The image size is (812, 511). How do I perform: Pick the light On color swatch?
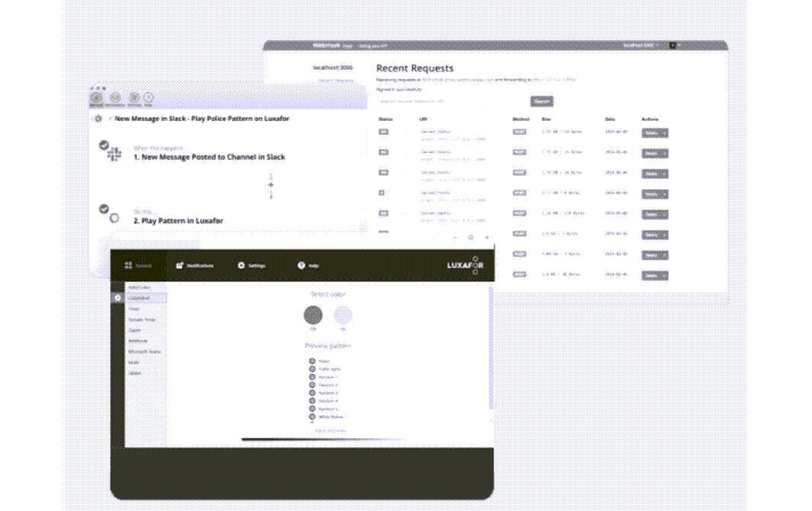[342, 315]
